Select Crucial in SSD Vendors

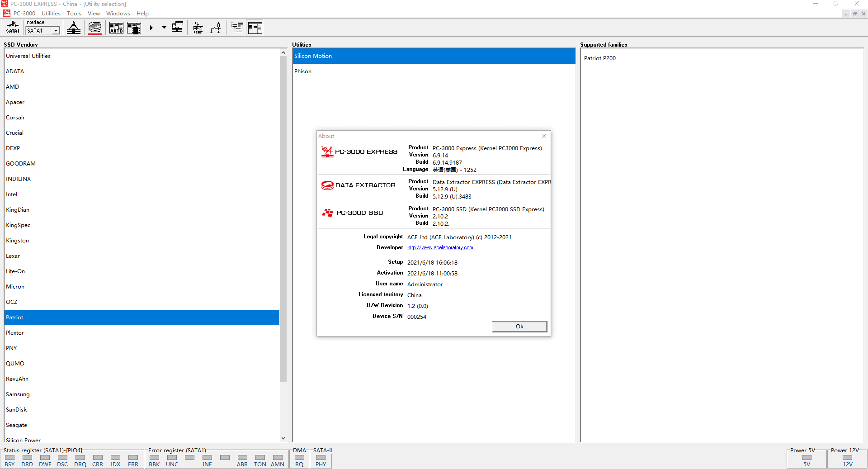142,133
